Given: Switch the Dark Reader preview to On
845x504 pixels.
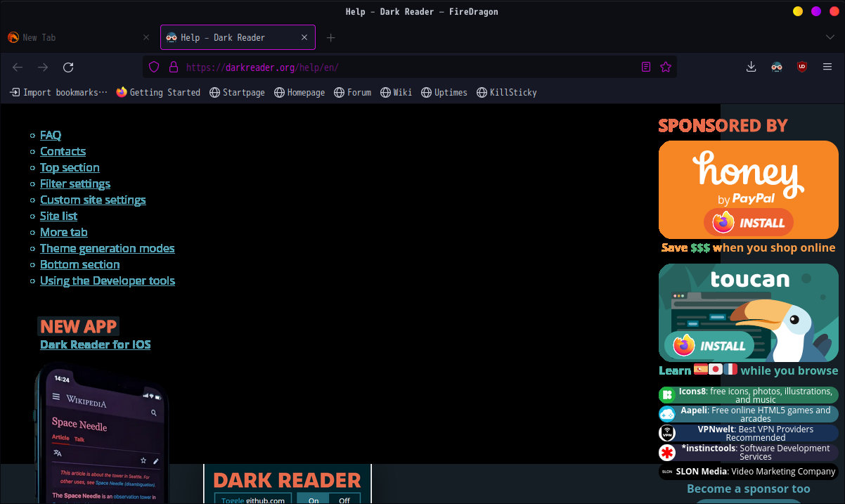Looking at the screenshot, I should pos(314,500).
